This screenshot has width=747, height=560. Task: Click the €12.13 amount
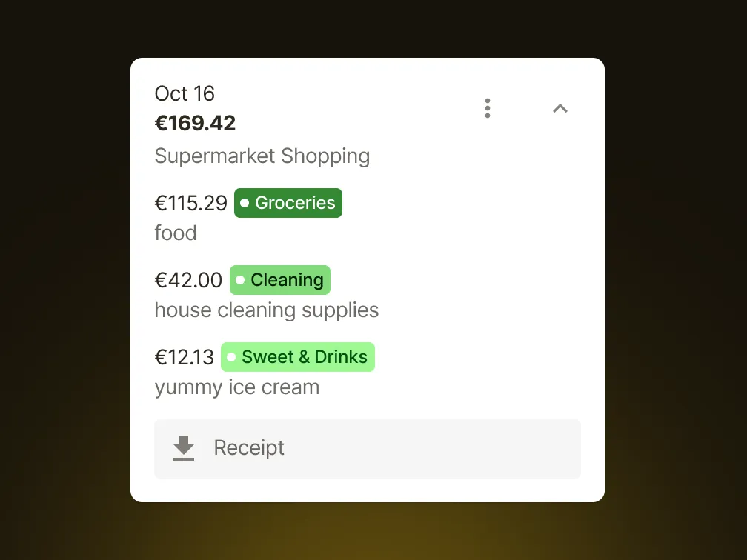(184, 357)
